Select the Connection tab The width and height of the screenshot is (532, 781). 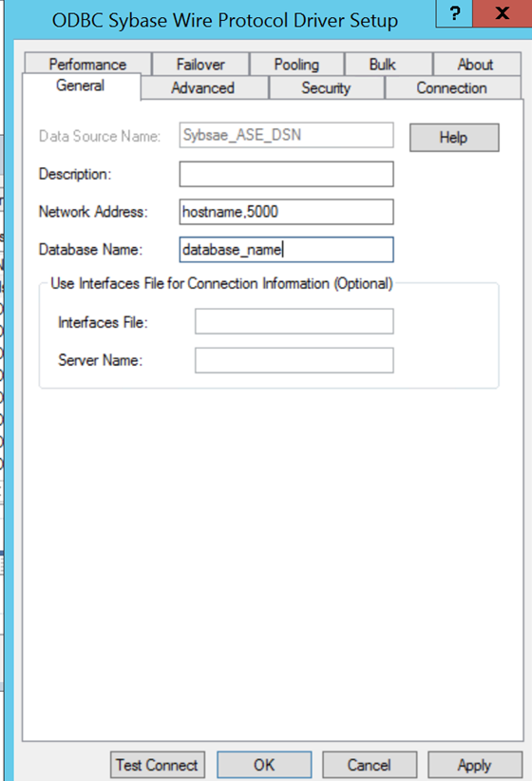point(452,87)
